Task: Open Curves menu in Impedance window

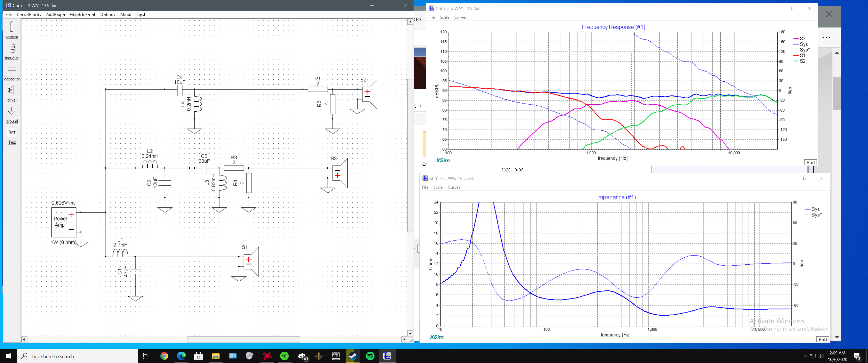Action: (454, 187)
